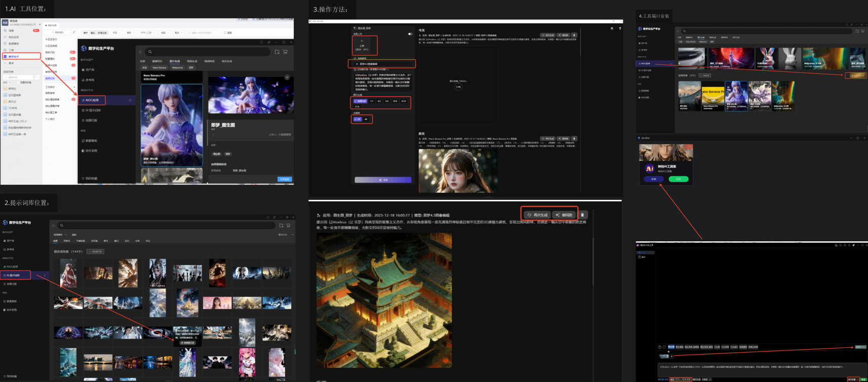
Task: Open the 即梦4.5图像编辑 model dropdown
Action: (382, 64)
